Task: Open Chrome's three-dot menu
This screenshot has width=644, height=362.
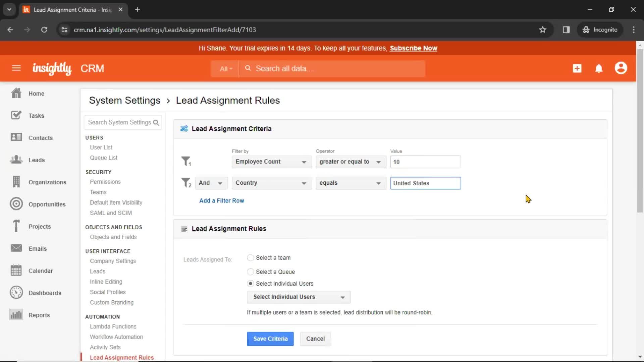Action: tap(634, 29)
